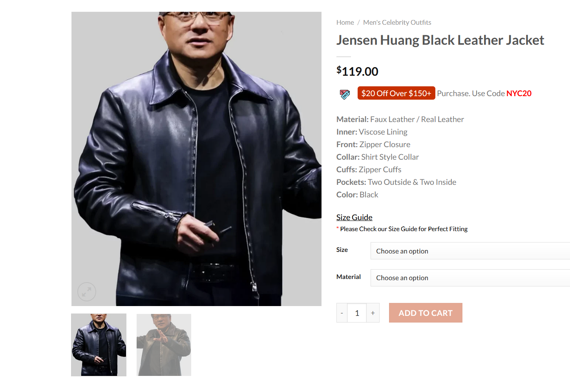Select the second brown jacket thumbnail
The image size is (570, 392).
pyautogui.click(x=164, y=345)
